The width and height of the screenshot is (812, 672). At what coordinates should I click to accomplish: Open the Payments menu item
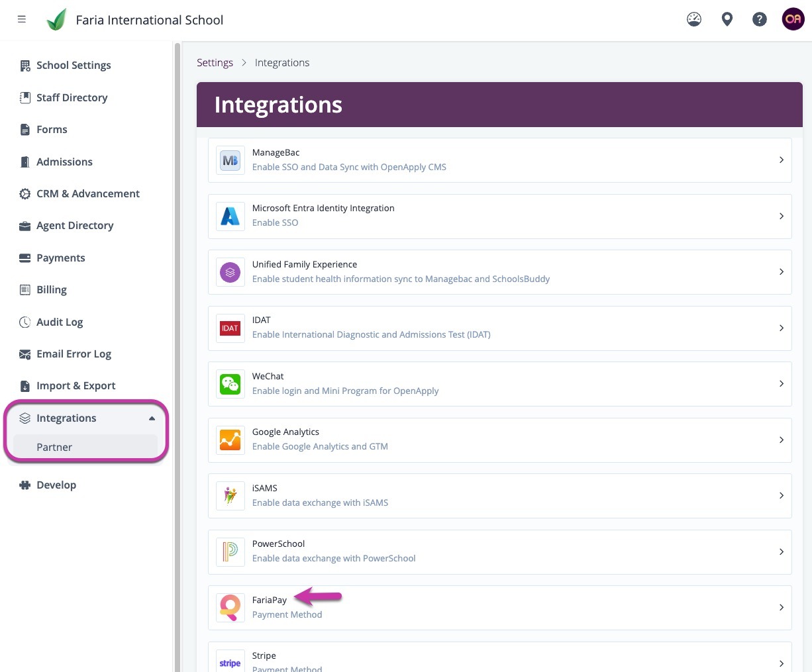60,258
